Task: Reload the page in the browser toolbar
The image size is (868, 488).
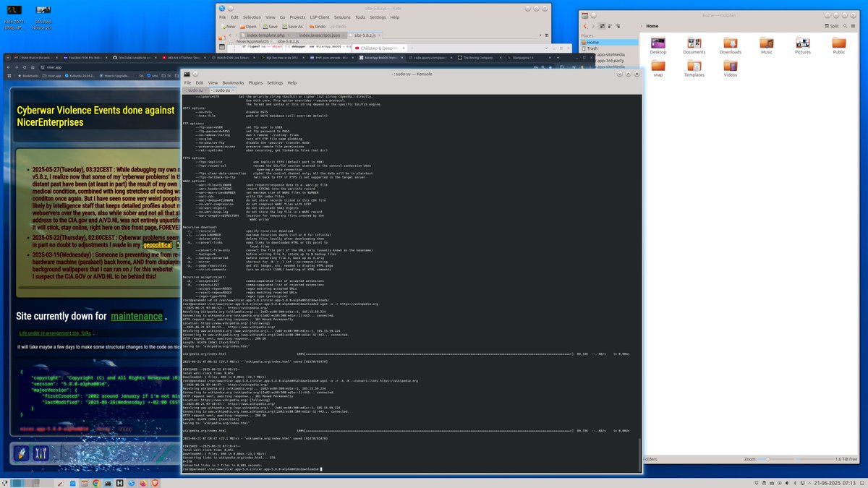Action: pyautogui.click(x=24, y=67)
